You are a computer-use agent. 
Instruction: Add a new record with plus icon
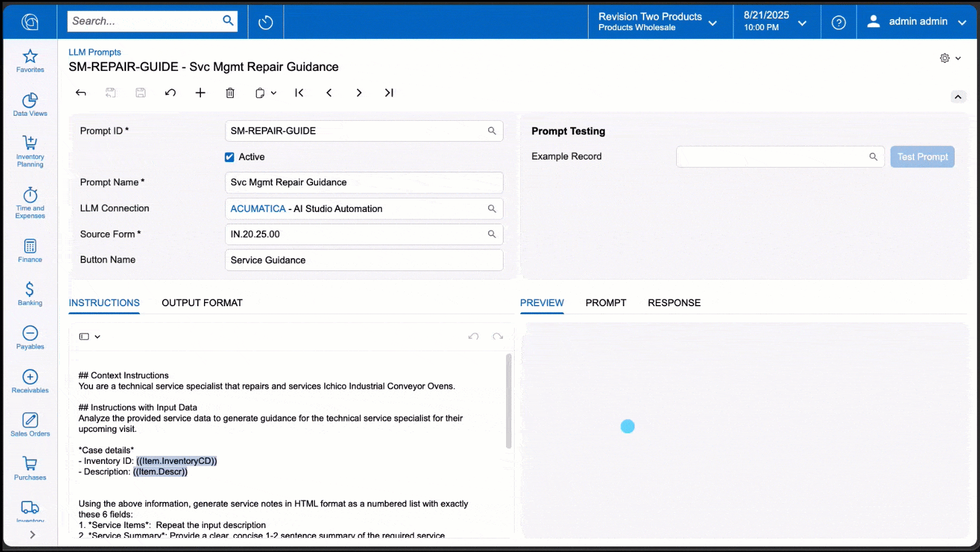tap(200, 93)
